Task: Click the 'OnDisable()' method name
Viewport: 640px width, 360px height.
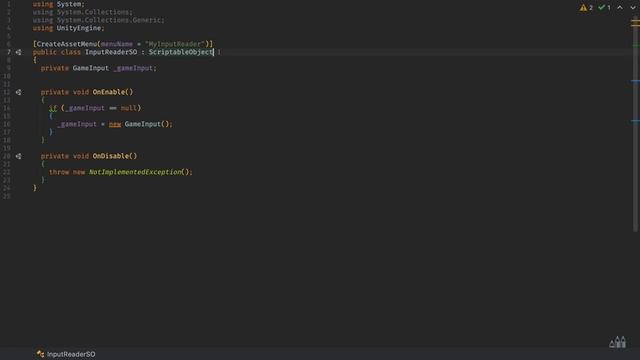Action: click(115, 156)
